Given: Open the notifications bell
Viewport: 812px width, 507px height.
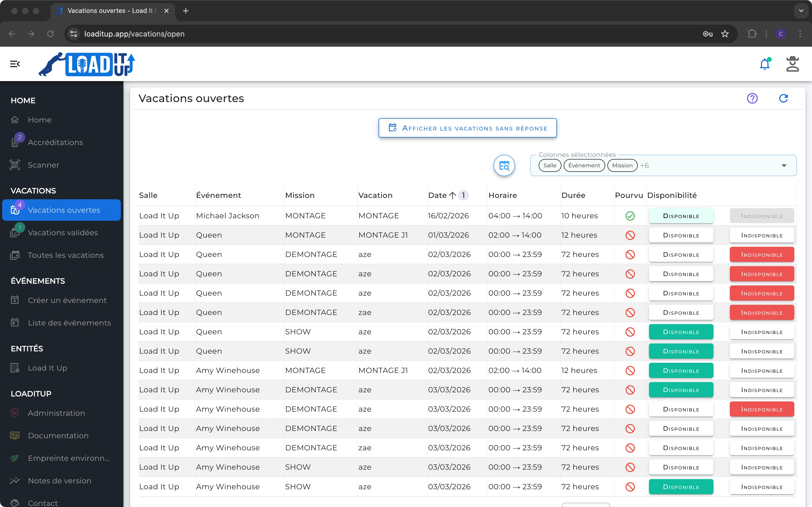Looking at the screenshot, I should tap(764, 64).
